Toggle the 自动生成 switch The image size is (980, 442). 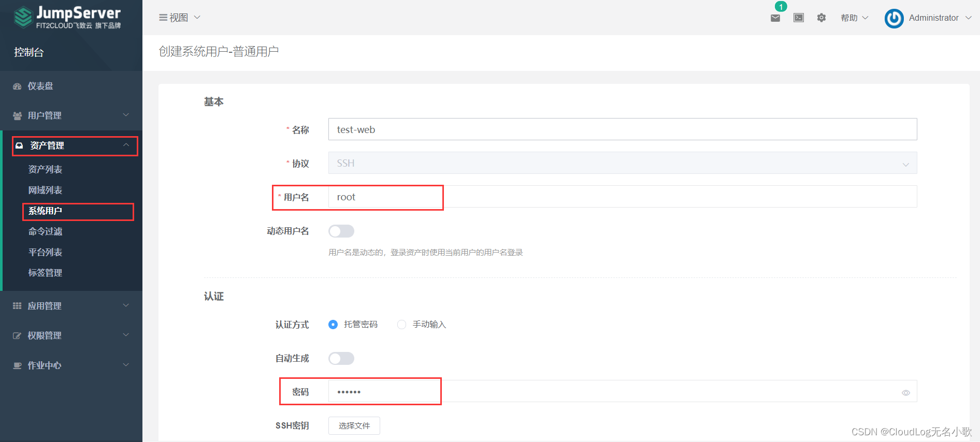coord(341,358)
